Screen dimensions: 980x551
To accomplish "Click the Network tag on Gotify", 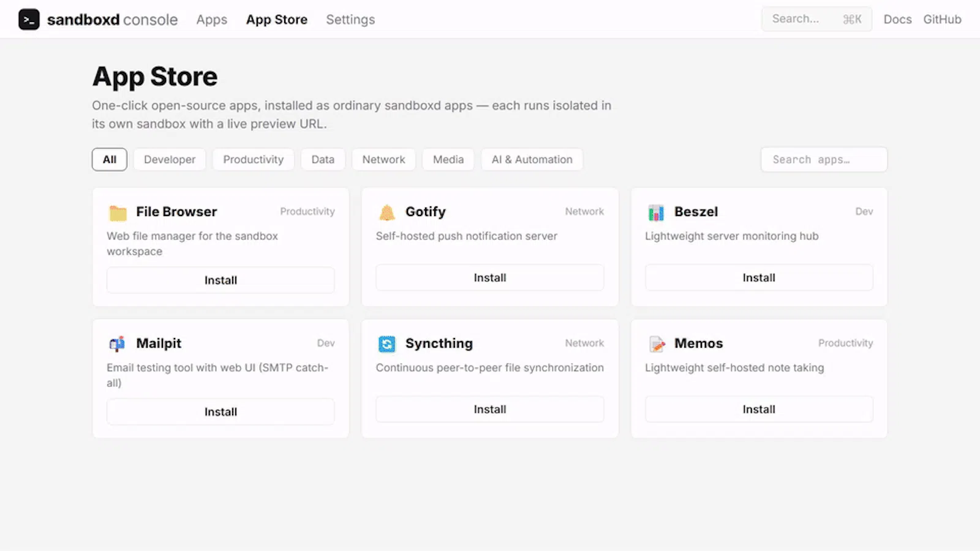I will pyautogui.click(x=584, y=211).
